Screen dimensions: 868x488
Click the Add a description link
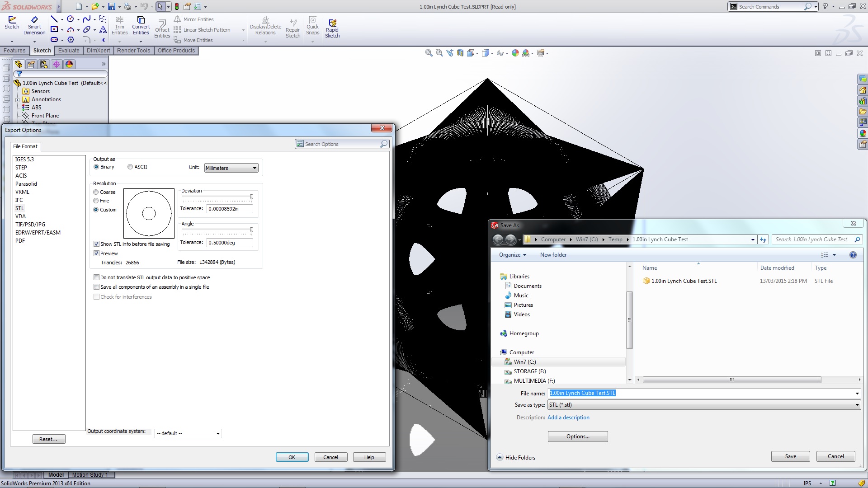pyautogui.click(x=568, y=418)
